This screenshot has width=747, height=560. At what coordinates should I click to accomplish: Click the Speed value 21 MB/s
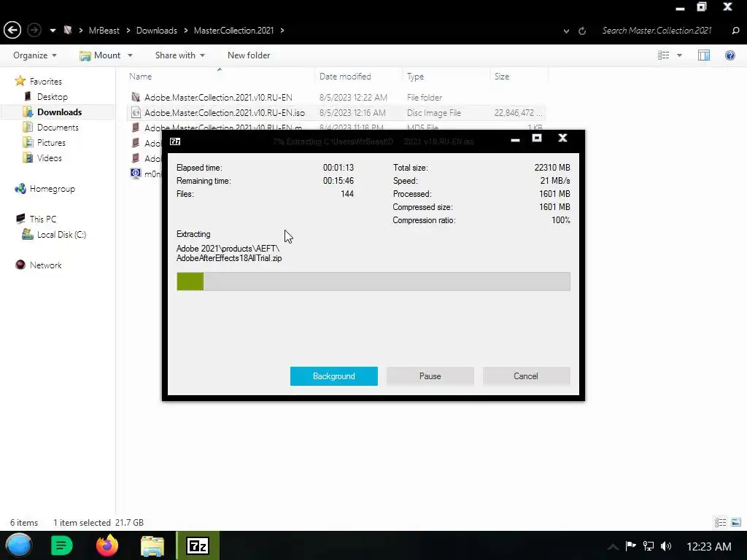[555, 181]
